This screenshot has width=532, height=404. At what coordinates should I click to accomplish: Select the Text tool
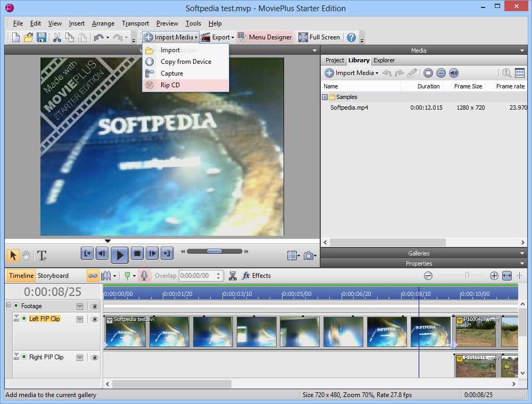pos(42,255)
